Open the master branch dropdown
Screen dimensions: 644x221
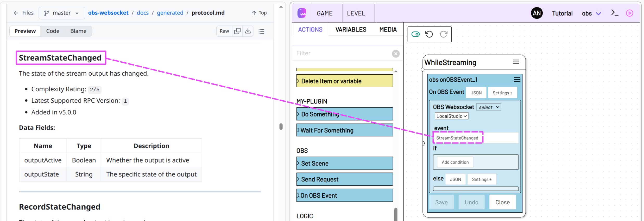62,13
